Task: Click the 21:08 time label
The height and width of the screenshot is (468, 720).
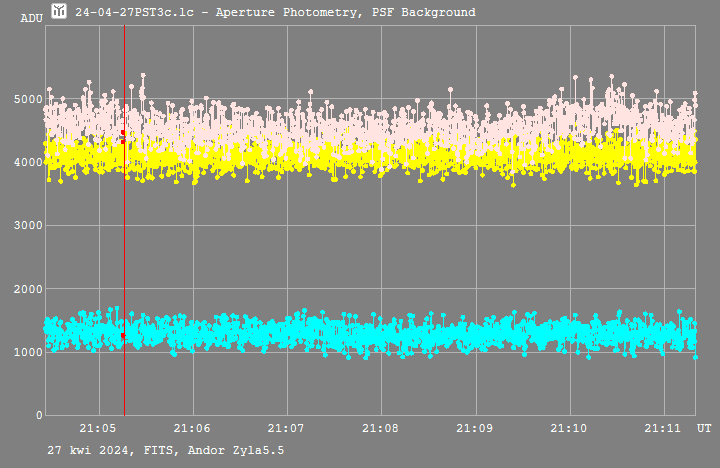Action: (x=380, y=429)
